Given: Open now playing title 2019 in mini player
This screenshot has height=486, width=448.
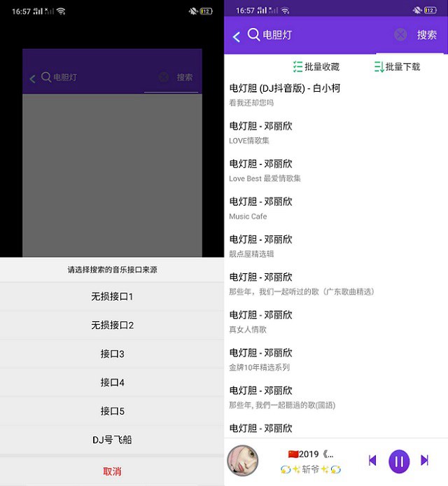Looking at the screenshot, I should (311, 454).
